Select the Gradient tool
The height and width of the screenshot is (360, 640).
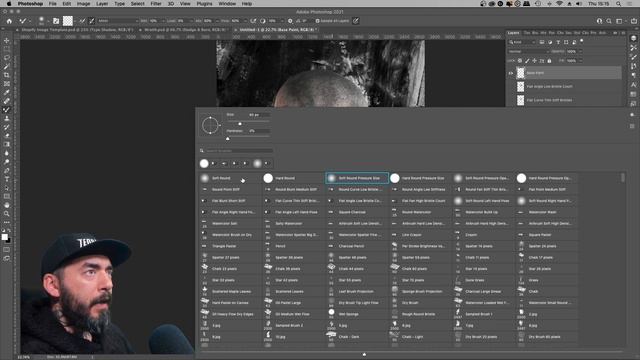pos(7,144)
